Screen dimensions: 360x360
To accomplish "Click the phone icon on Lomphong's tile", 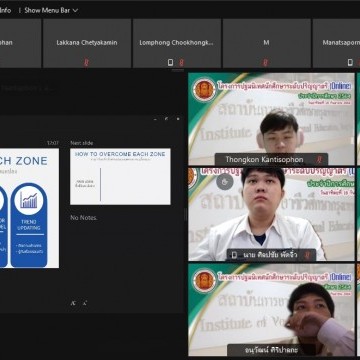I will (171, 62).
